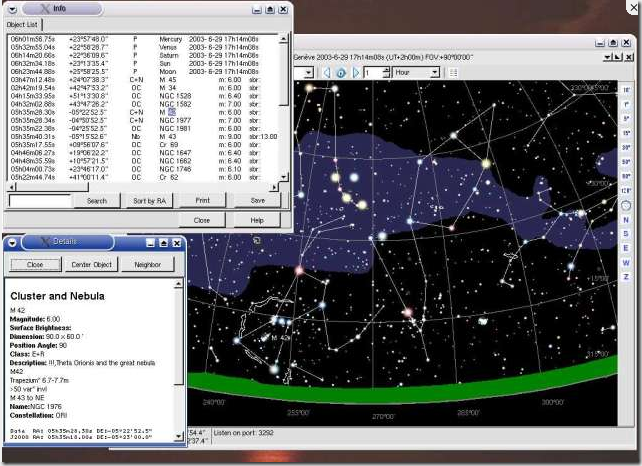This screenshot has width=642, height=466.
Task: Open Info window menu arrow in title bar
Action: tap(12, 9)
